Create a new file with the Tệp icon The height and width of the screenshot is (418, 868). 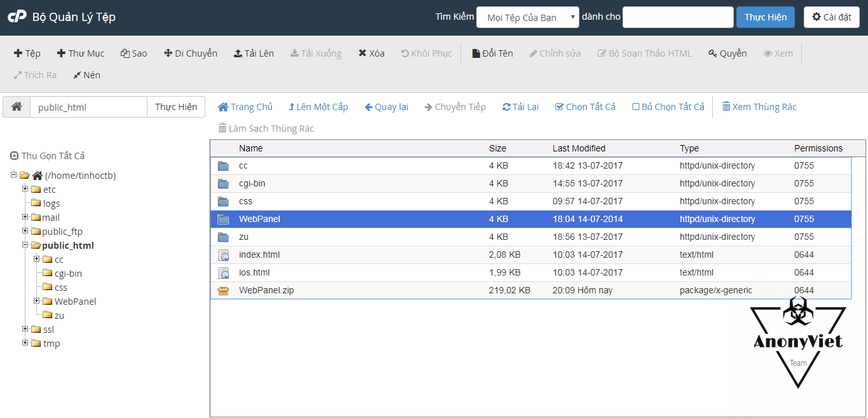point(27,53)
